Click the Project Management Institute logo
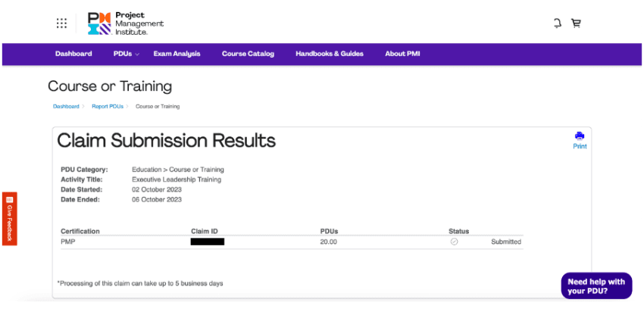This screenshot has height=312, width=644. (125, 23)
